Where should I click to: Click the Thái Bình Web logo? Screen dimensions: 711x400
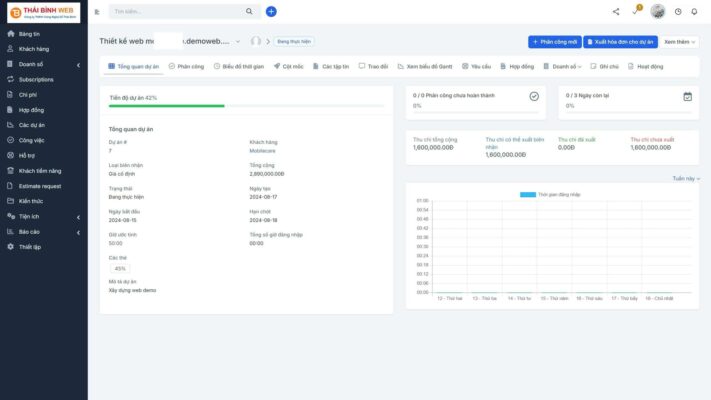point(44,12)
